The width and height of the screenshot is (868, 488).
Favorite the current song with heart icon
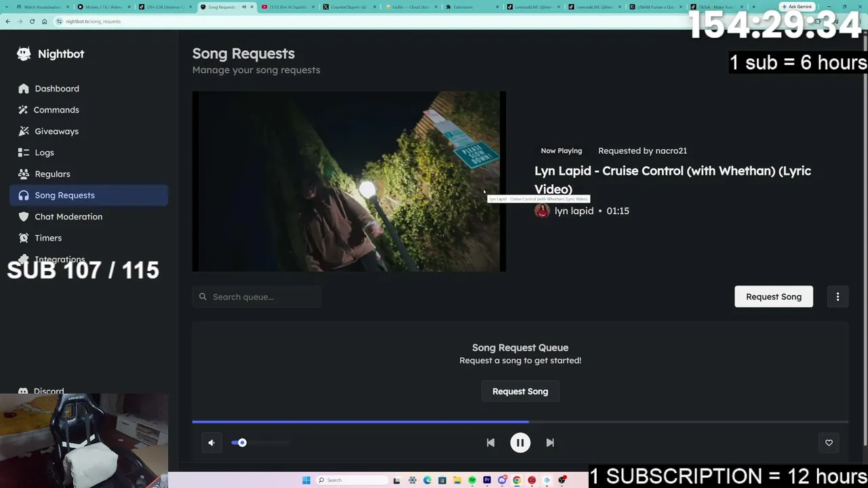pyautogui.click(x=829, y=443)
